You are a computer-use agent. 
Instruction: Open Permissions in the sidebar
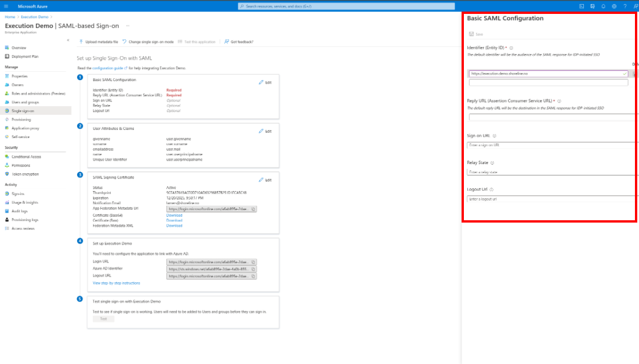(x=21, y=165)
